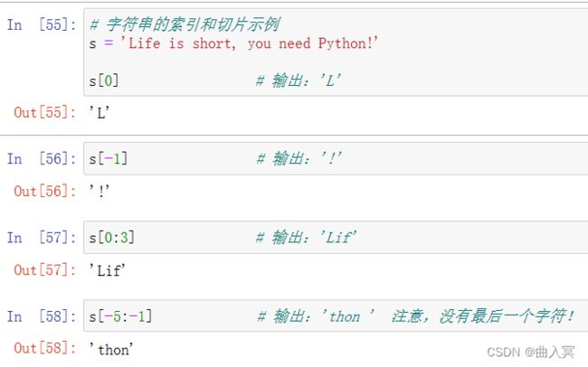
Task: Click the In [56]: prompt label
Action: coord(42,158)
